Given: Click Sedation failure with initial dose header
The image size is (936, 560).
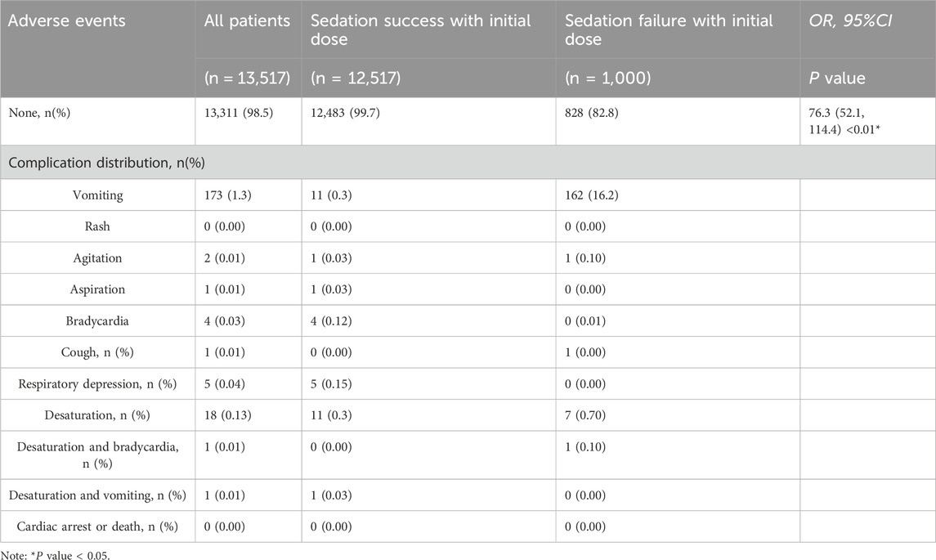Looking at the screenshot, I should click(x=669, y=30).
